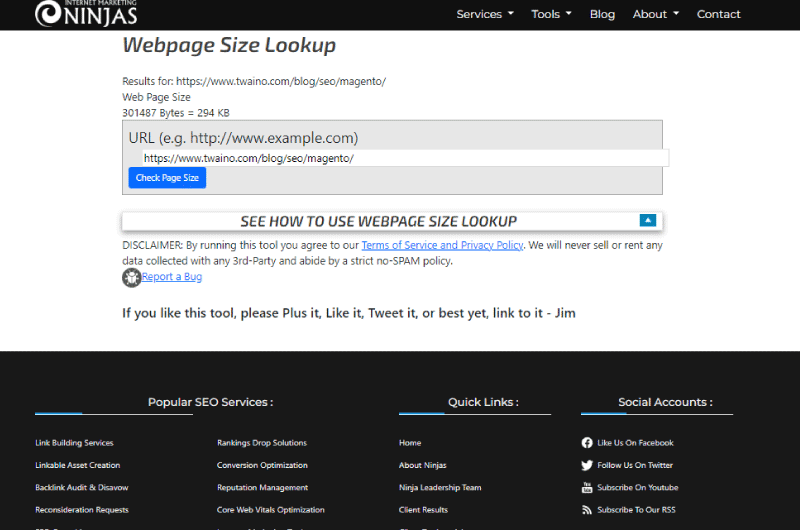
Task: Click the See How To Use Webpage Size Lookup heading
Action: [x=379, y=221]
